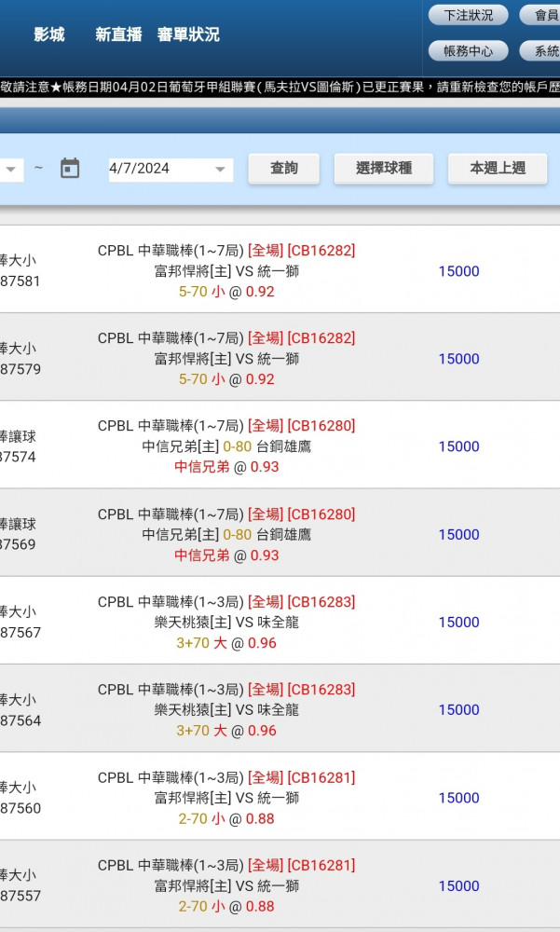Open the 會員 button in header

[x=540, y=15]
